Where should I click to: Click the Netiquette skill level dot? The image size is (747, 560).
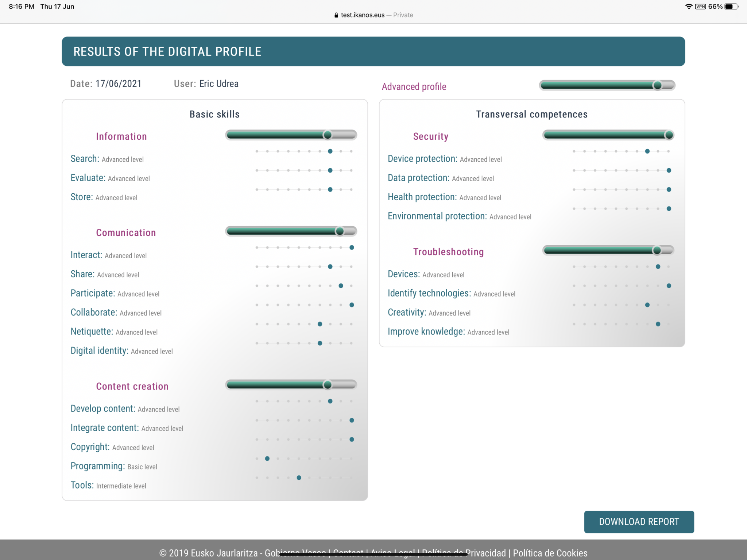click(x=320, y=324)
